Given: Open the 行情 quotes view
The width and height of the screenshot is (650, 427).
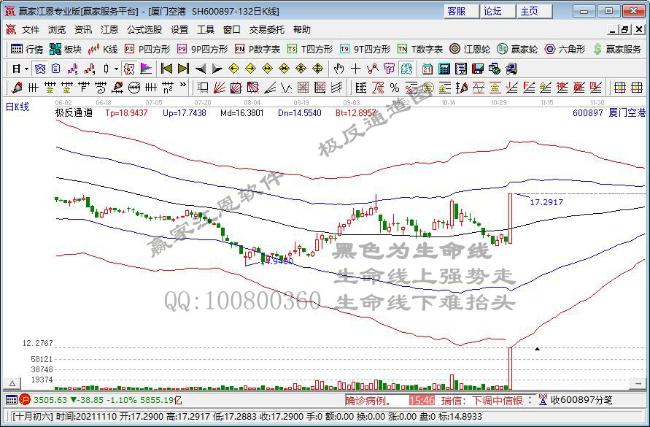Looking at the screenshot, I should (x=27, y=49).
